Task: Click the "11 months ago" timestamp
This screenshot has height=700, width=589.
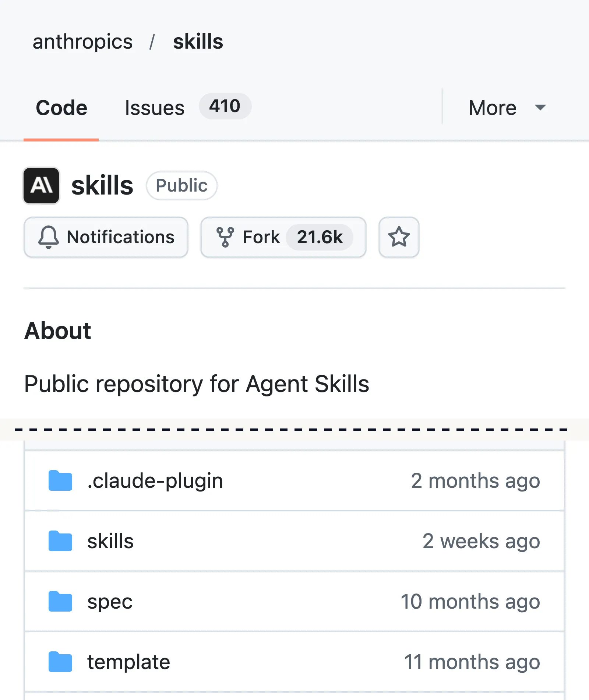Action: point(472,662)
